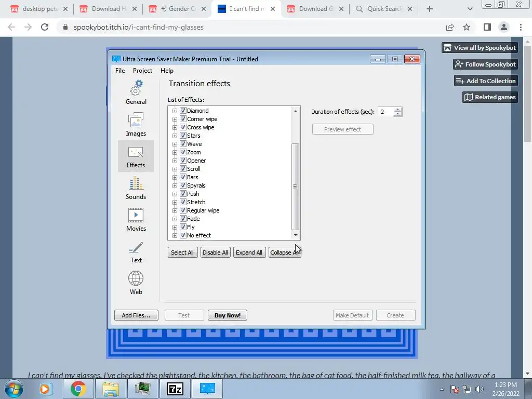Switch to Chrome in the taskbar
The width and height of the screenshot is (532, 399).
click(x=78, y=389)
